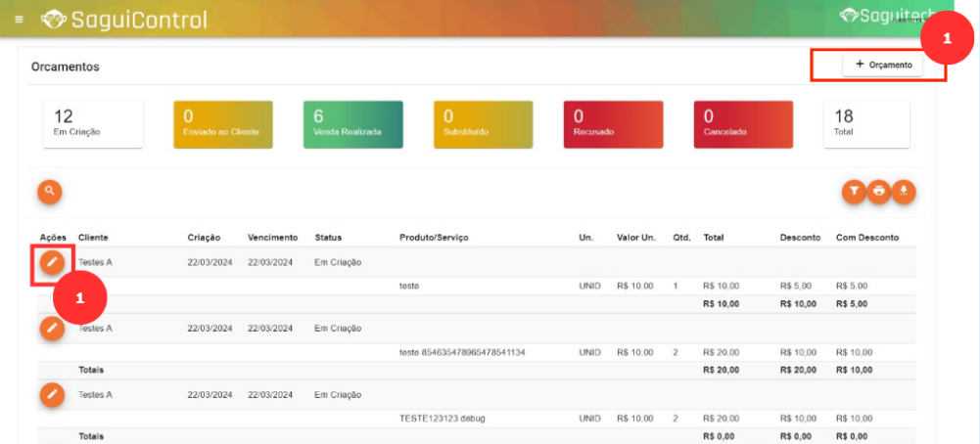Select the red Recusado card
The image size is (980, 444).
click(x=613, y=124)
